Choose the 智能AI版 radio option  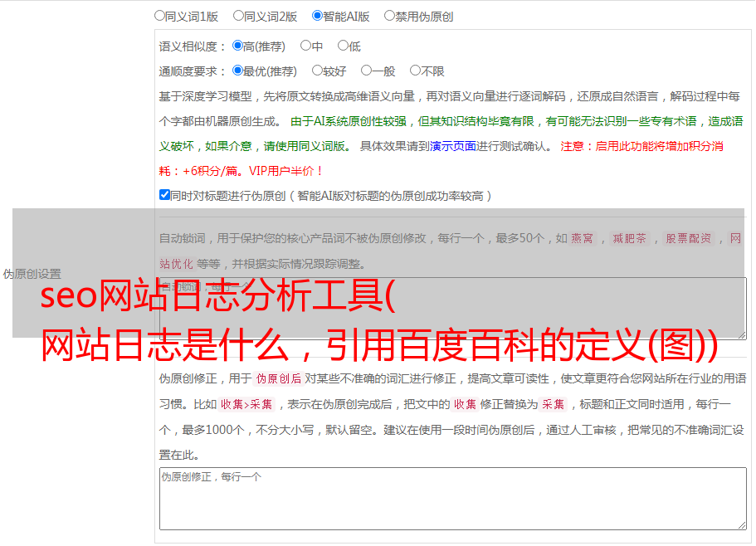pos(317,16)
